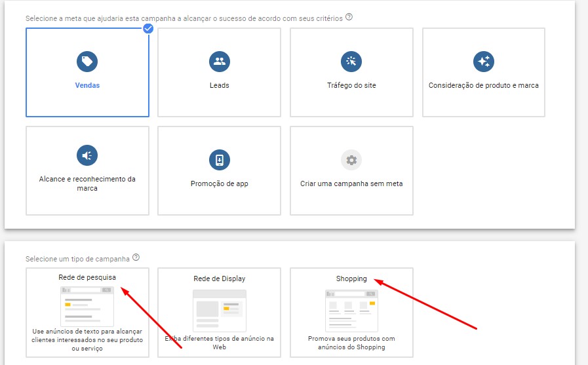
Task: Select the Rede de Display illustration
Action: tap(220, 311)
